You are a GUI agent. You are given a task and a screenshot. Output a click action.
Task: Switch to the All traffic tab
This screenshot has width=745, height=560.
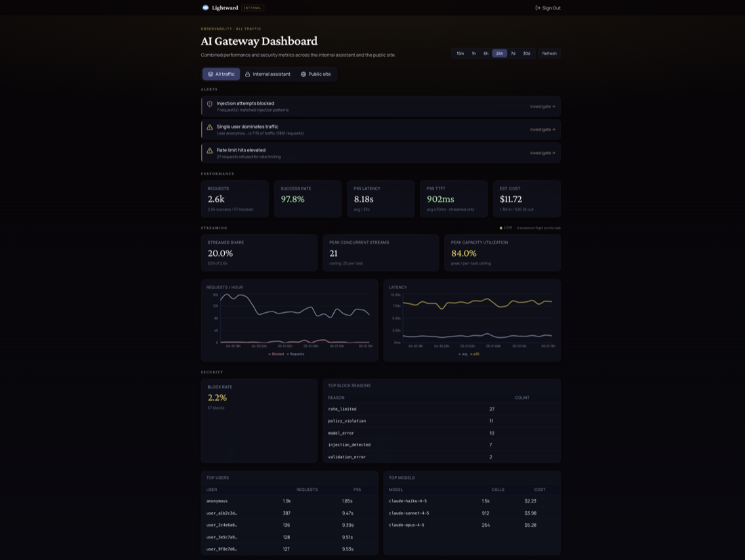(221, 74)
